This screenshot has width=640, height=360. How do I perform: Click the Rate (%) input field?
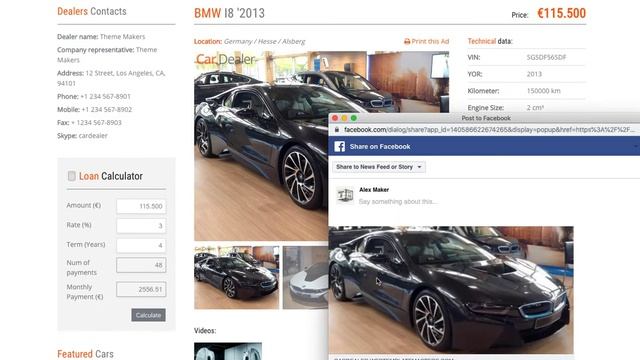tap(141, 226)
